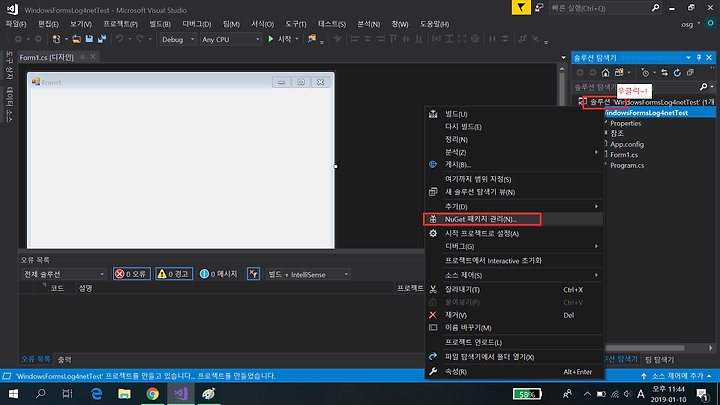Open the document tab list dropdown arrow
This screenshot has width=720, height=405.
[563, 57]
